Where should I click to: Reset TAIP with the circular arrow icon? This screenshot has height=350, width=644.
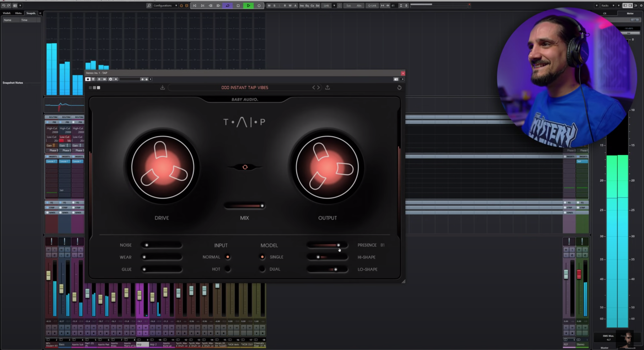(x=399, y=88)
